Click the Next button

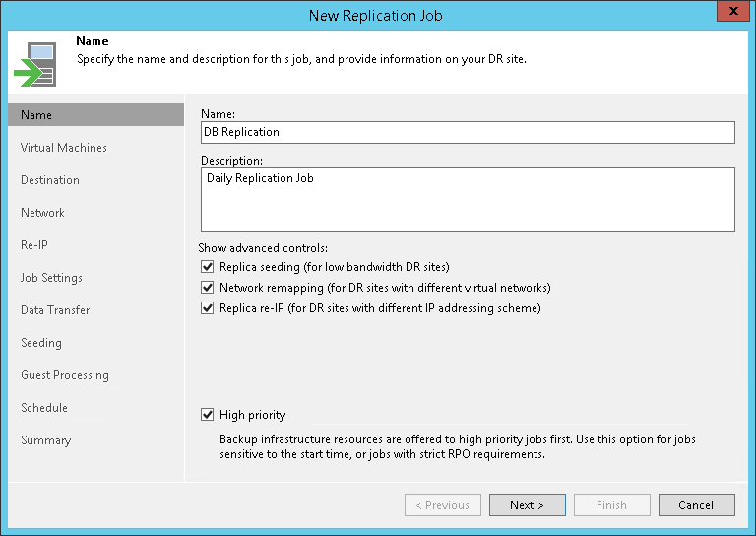point(527,505)
